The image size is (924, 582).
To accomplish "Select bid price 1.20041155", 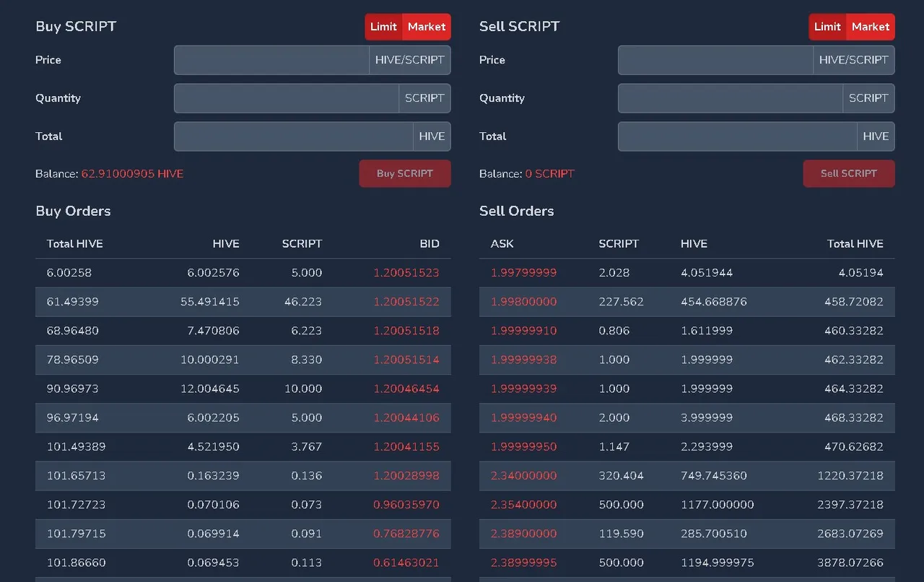I will 406,447.
